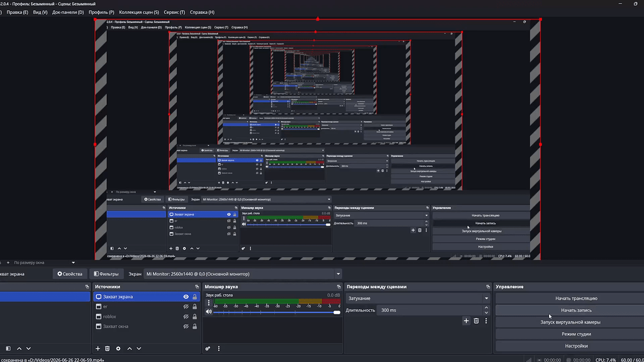Viewport: 644px width, 362px height.
Task: Show the Захват окна source with eye icon
Action: point(186,326)
